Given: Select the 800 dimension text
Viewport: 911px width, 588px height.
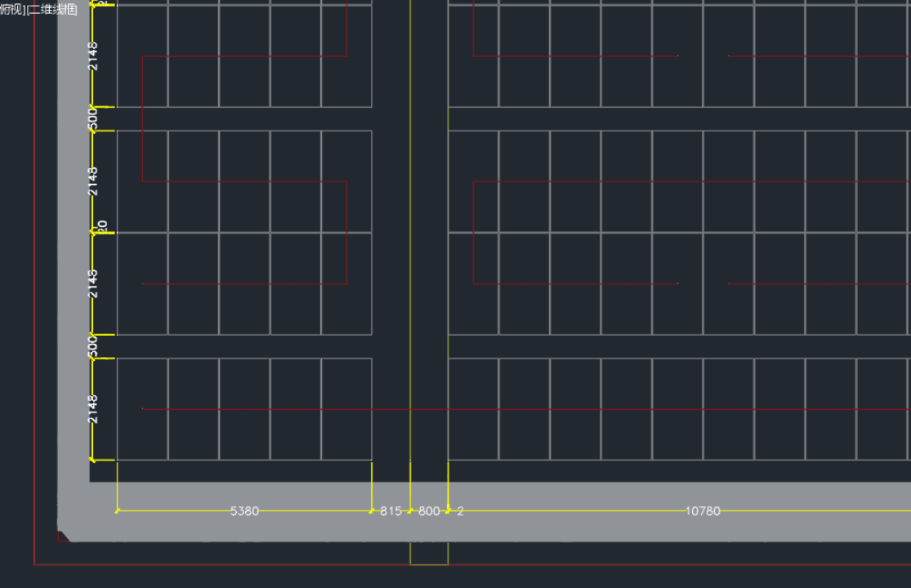Looking at the screenshot, I should (429, 511).
